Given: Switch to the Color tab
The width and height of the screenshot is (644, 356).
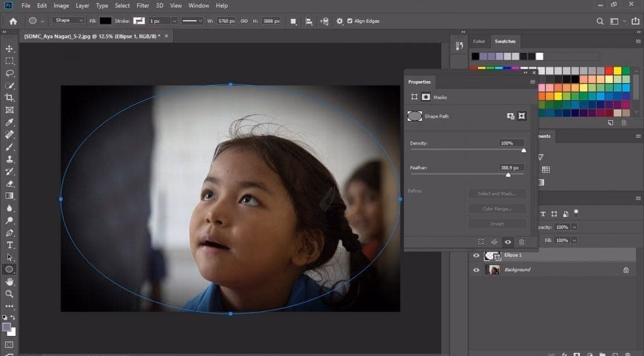Looking at the screenshot, I should click(x=479, y=42).
